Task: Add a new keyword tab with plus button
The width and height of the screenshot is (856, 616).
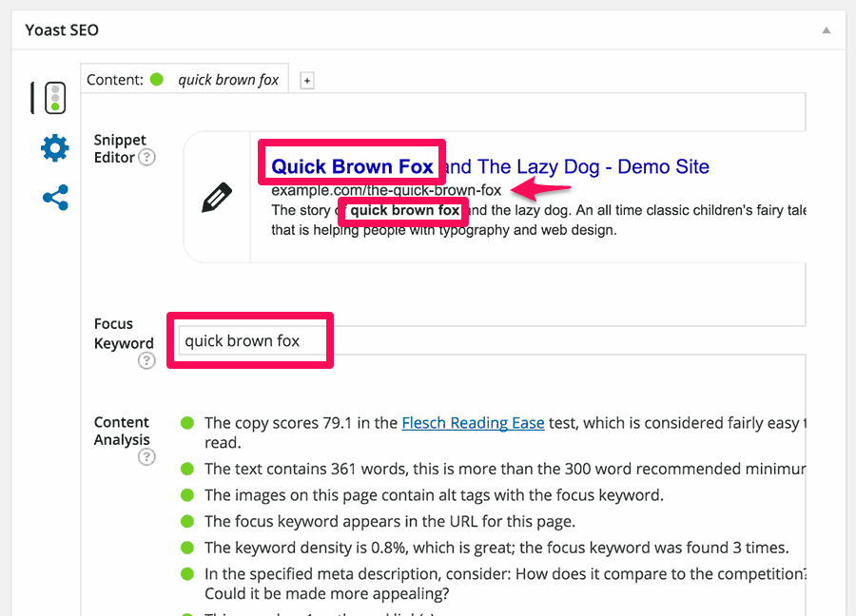Action: point(307,81)
